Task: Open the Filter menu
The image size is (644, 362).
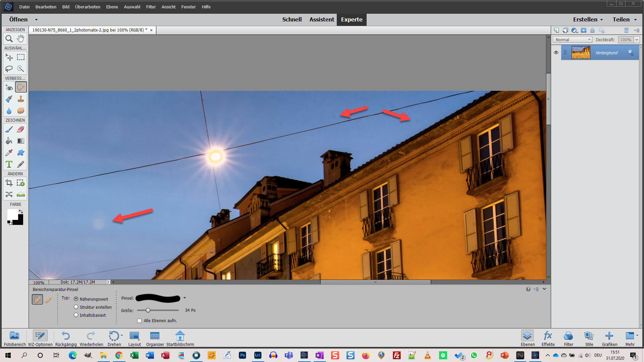Action: 150,7
